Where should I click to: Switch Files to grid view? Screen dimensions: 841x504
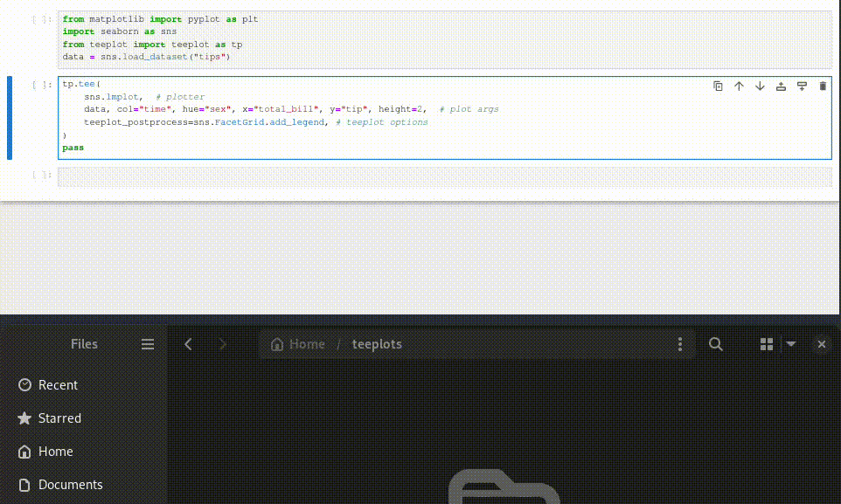[x=767, y=344]
